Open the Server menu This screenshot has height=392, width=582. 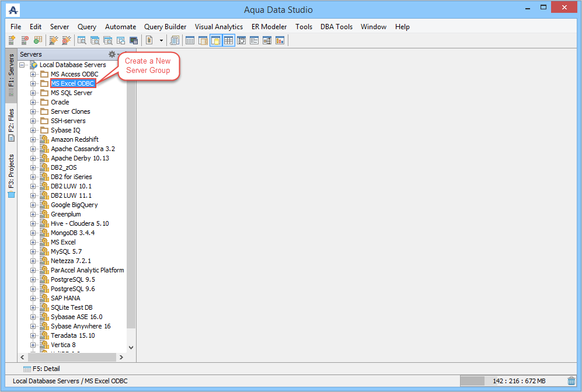click(60, 27)
